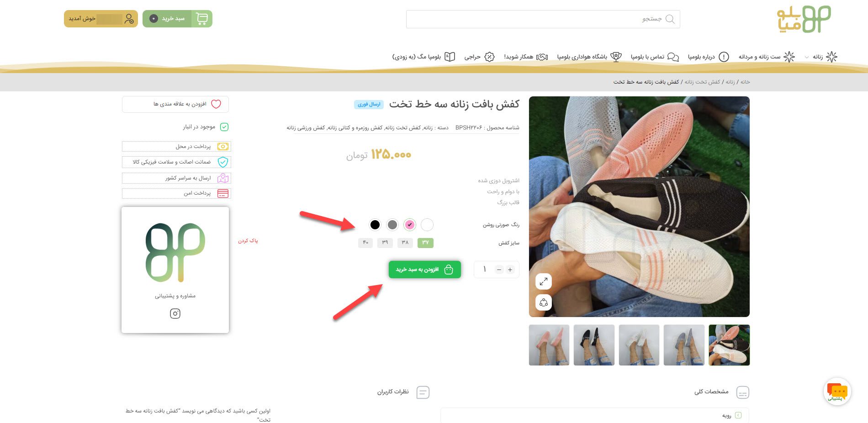Open the Instagram icon in support card

click(175, 313)
